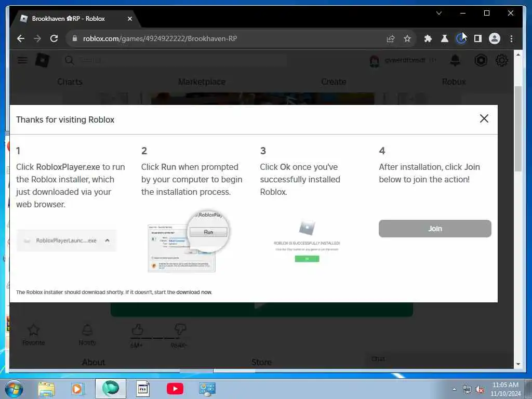Image resolution: width=532 pixels, height=399 pixels.
Task: Switch to the About tab
Action: [x=94, y=362]
